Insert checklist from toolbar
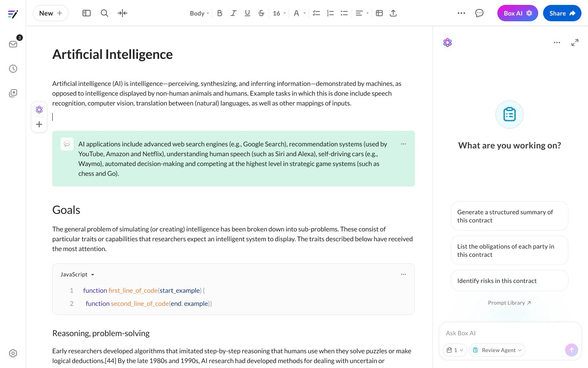 coord(316,13)
